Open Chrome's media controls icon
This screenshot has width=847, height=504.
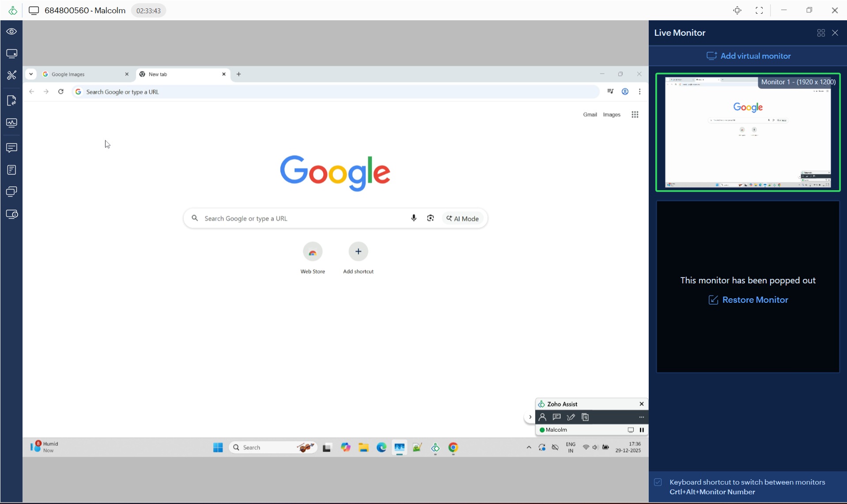(x=610, y=92)
